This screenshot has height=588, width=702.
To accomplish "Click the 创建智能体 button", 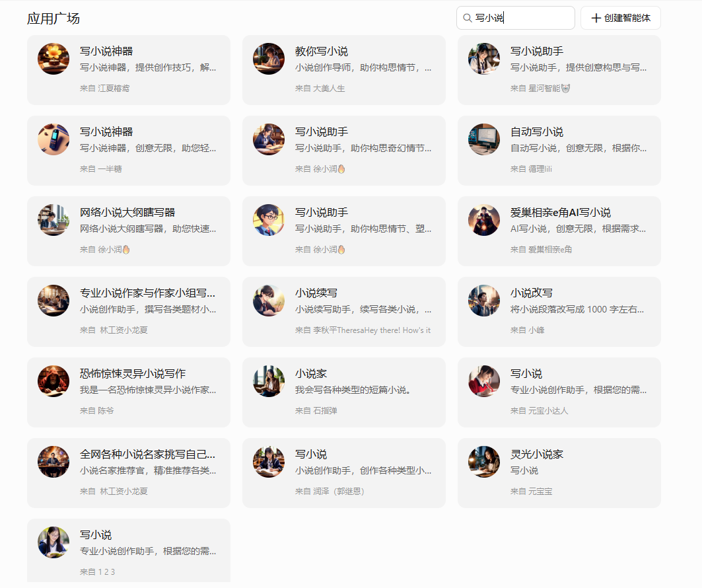I will (621, 18).
